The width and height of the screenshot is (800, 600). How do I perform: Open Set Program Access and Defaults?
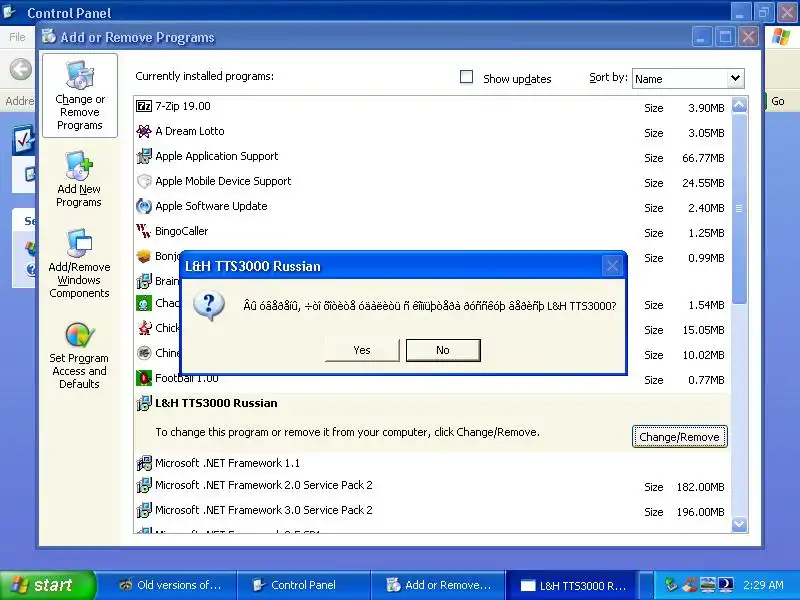[79, 356]
